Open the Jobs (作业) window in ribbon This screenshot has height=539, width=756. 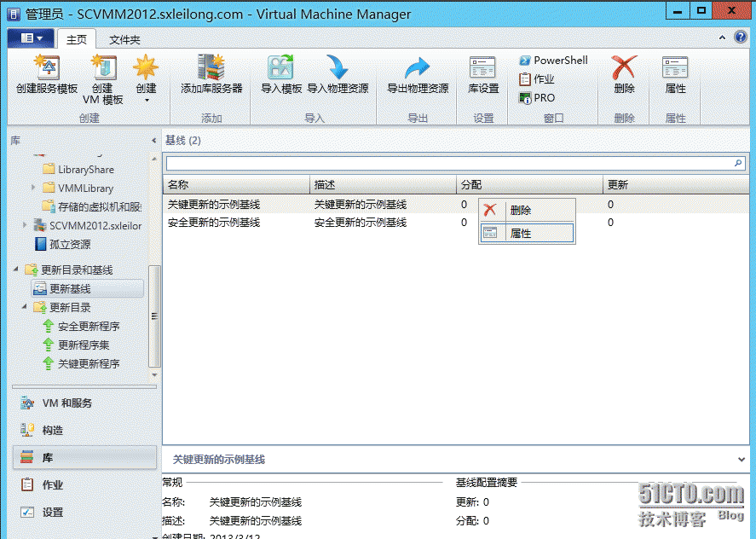[x=537, y=78]
